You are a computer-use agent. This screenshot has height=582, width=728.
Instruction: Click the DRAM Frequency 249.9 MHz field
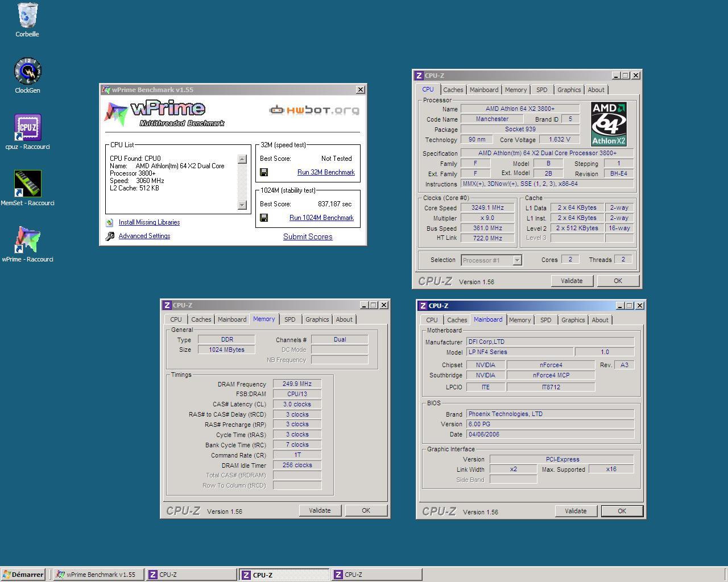pyautogui.click(x=297, y=384)
